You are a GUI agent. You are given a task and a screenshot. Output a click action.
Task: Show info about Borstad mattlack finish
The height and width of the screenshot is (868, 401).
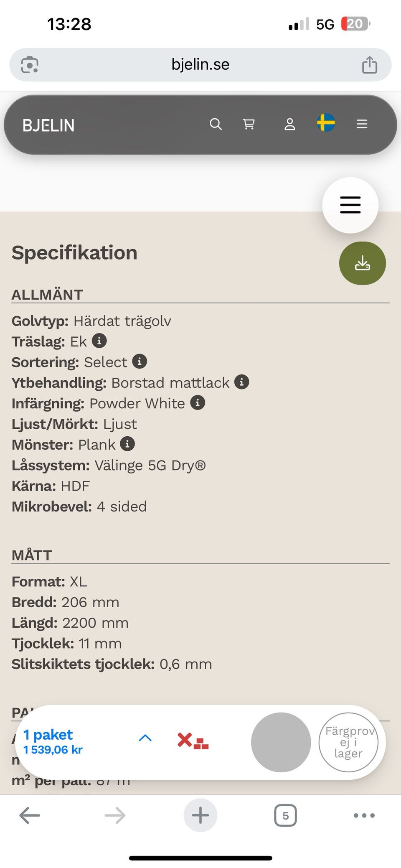(241, 382)
